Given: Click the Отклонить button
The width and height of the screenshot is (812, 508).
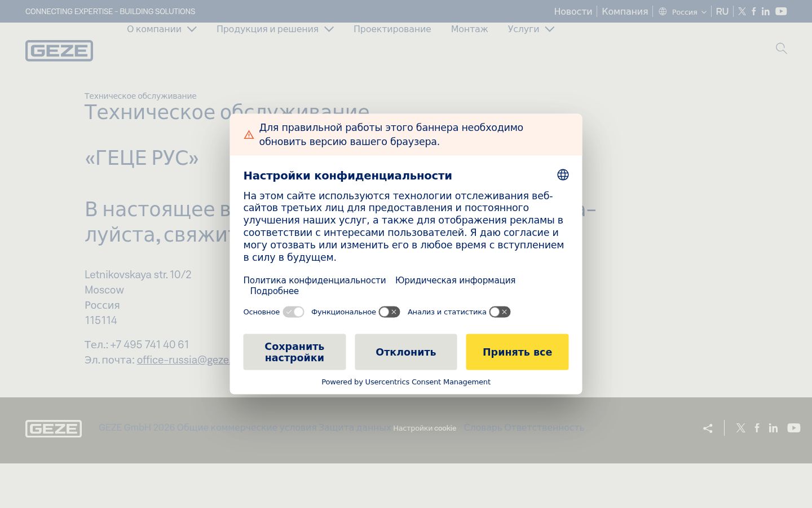Looking at the screenshot, I should (406, 352).
